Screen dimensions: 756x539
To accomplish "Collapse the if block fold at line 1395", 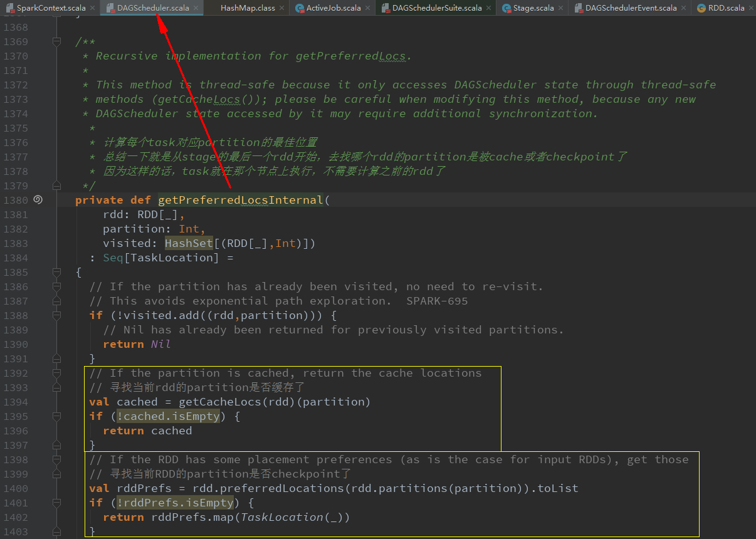I will pos(57,416).
